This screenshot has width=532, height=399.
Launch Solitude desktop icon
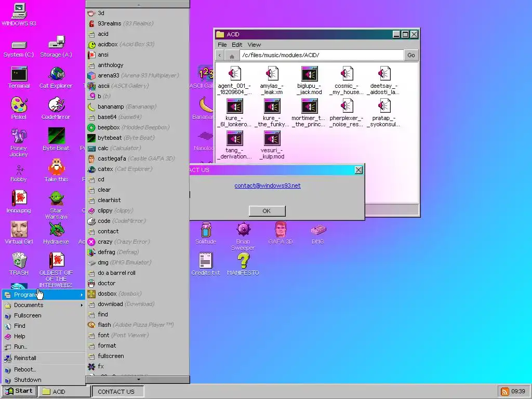click(206, 233)
